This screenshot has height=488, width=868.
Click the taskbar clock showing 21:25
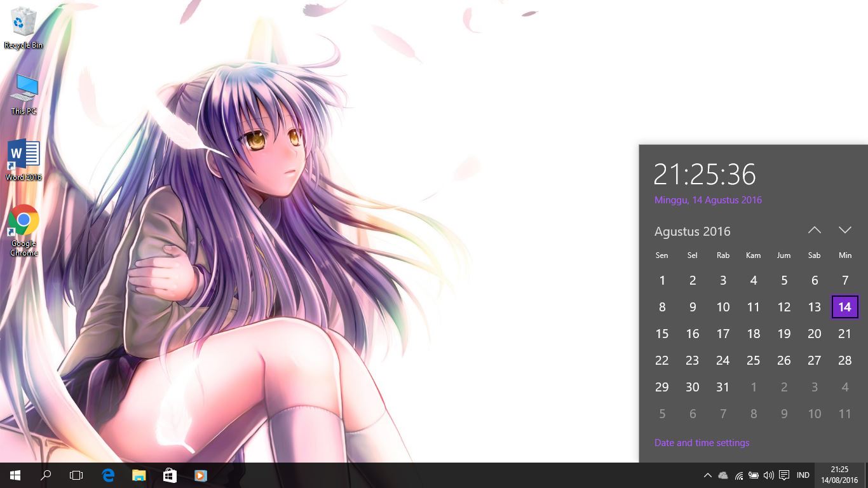coord(839,475)
